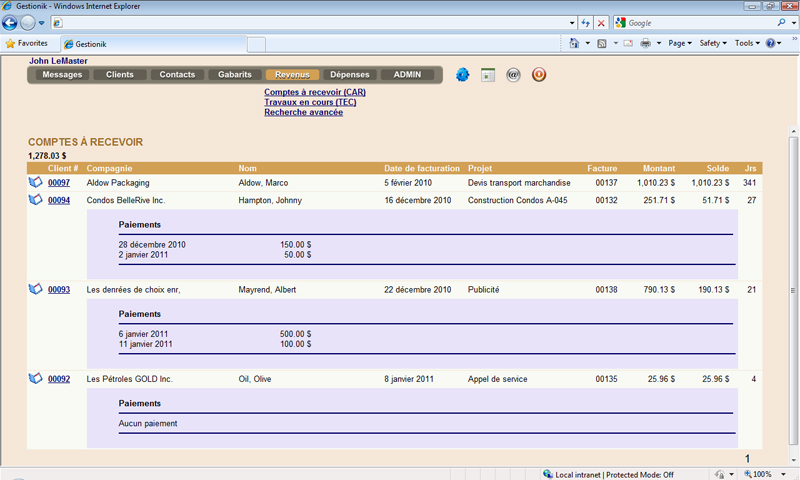This screenshot has width=800, height=480.
Task: Click the Google search magnifier icon
Action: click(x=781, y=22)
